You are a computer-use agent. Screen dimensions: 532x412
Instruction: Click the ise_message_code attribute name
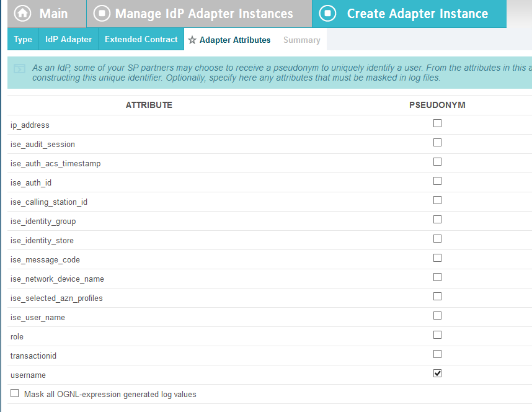45,260
